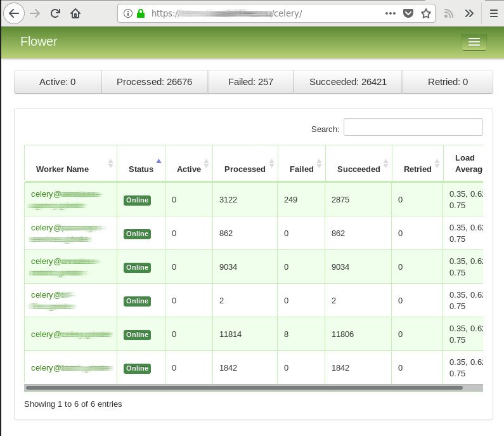Viewport: 504px width, 436px height.
Task: Show site information icon in address bar
Action: (127, 13)
